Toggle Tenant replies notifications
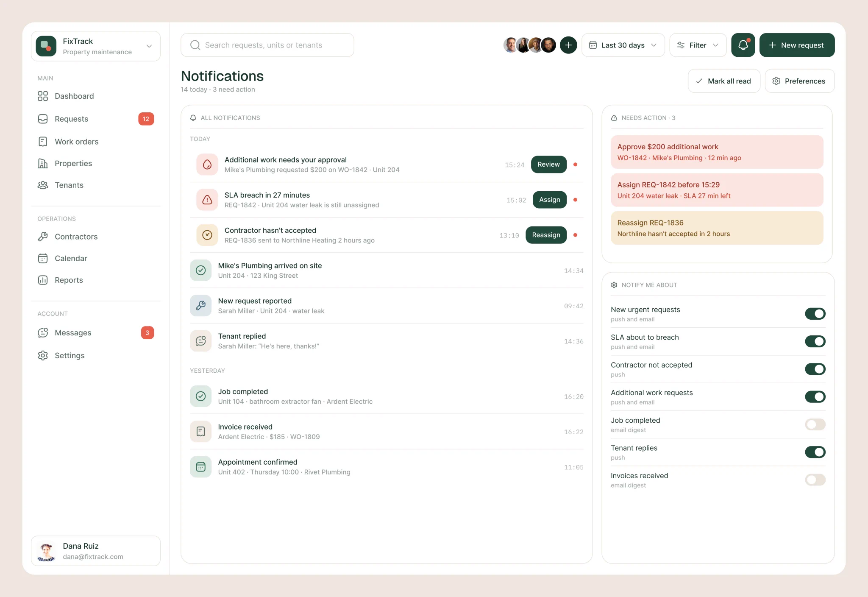 coord(815,452)
